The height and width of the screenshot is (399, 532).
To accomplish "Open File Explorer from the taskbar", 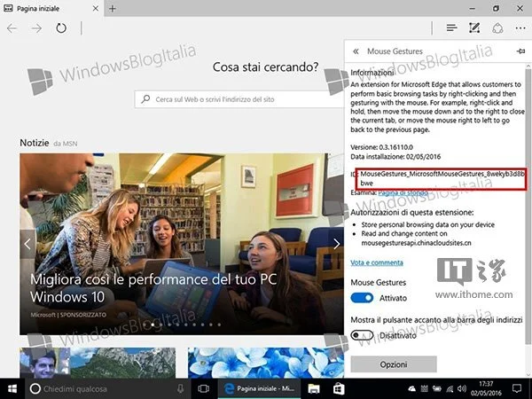I will (x=314, y=389).
